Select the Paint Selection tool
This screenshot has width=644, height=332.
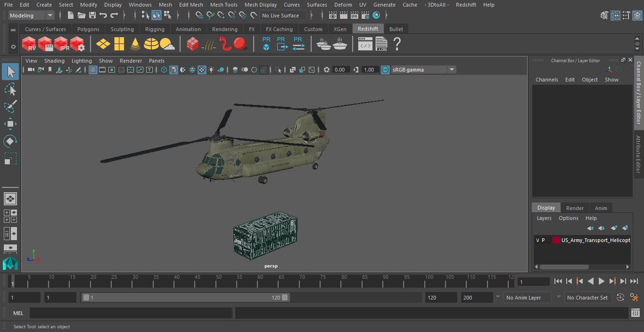pyautogui.click(x=10, y=106)
